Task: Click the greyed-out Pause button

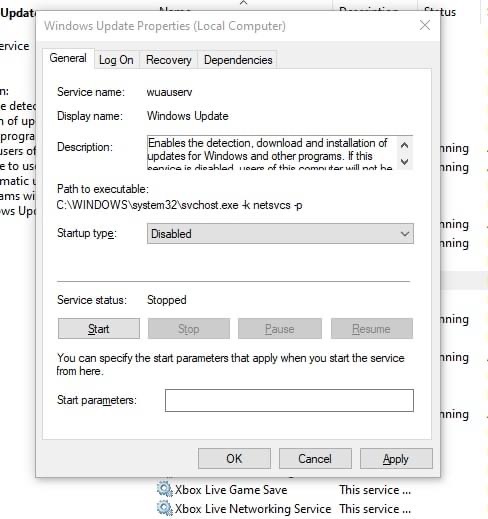Action: point(280,329)
